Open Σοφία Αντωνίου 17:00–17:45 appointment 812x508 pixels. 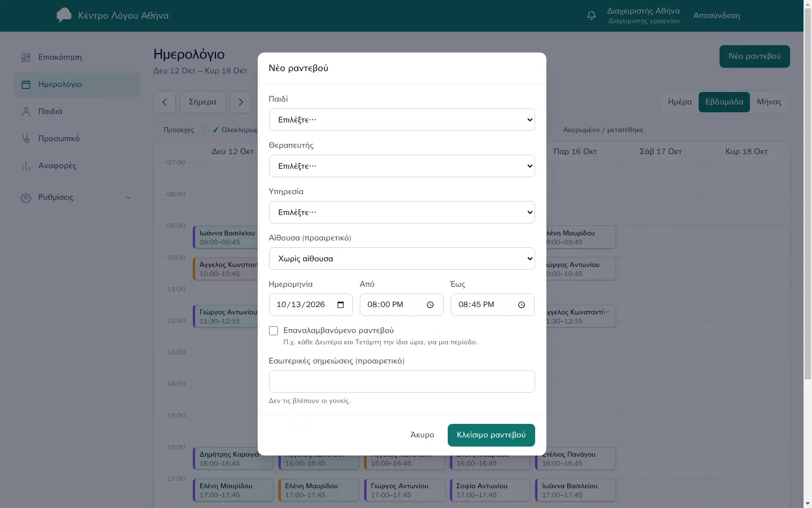(x=490, y=491)
